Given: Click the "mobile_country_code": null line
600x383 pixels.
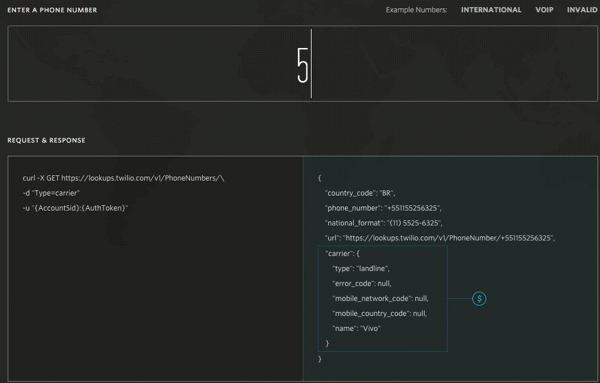Looking at the screenshot, I should point(380,313).
